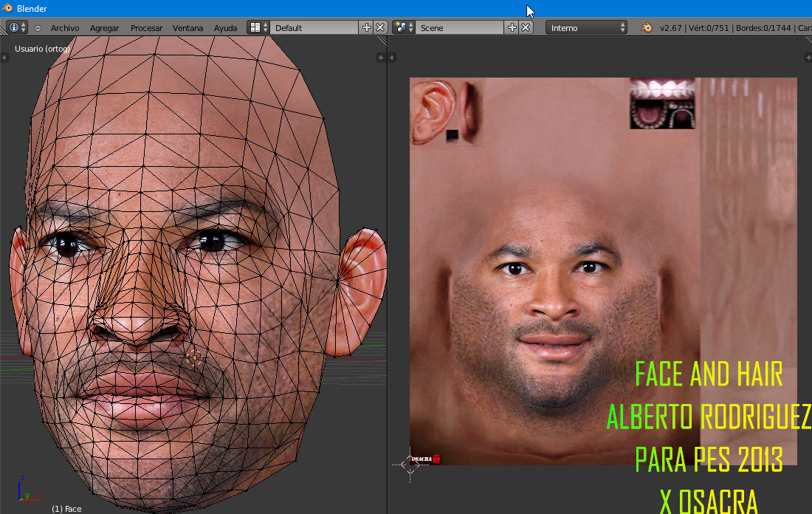Open the Agregar menu
The image size is (812, 514).
point(104,28)
